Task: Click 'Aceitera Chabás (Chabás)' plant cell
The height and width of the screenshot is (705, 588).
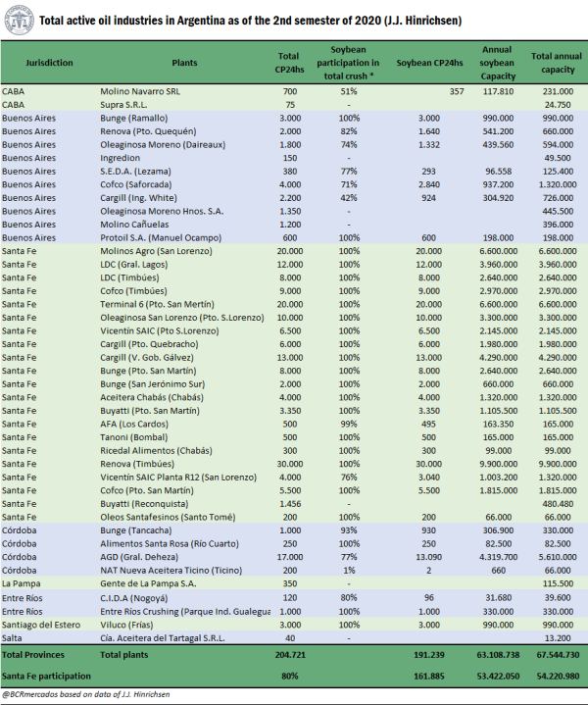Action: [152, 397]
